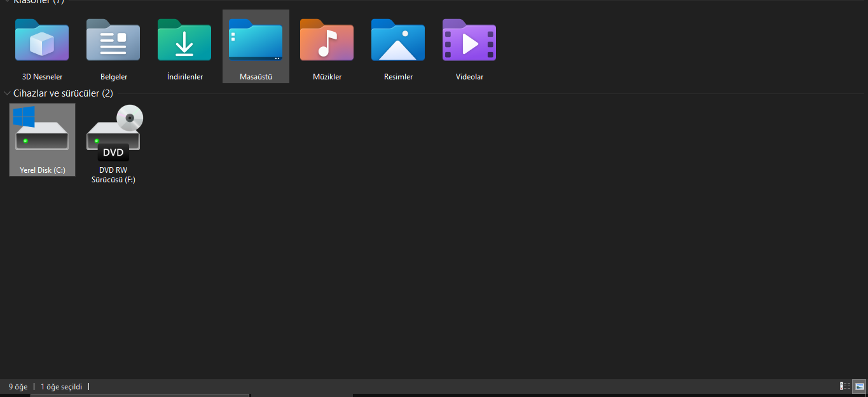This screenshot has height=397, width=868.
Task: Click the Masaüstü folder name label
Action: click(256, 76)
